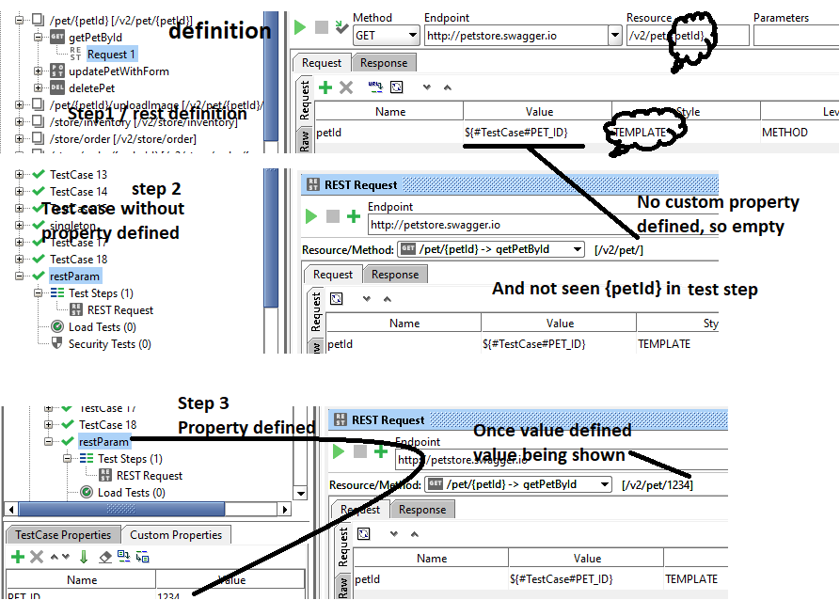Image resolution: width=840 pixels, height=616 pixels.
Task: Expand the /store/inventory resource node
Action: (x=20, y=121)
